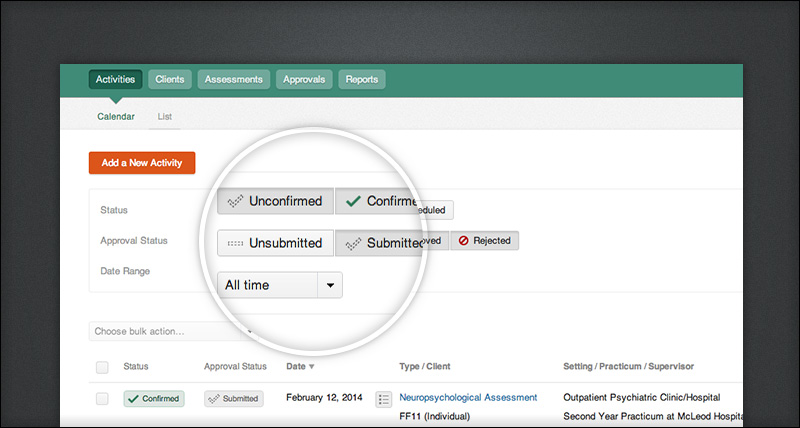Click Add a New Activity button
800x428 pixels.
142,163
